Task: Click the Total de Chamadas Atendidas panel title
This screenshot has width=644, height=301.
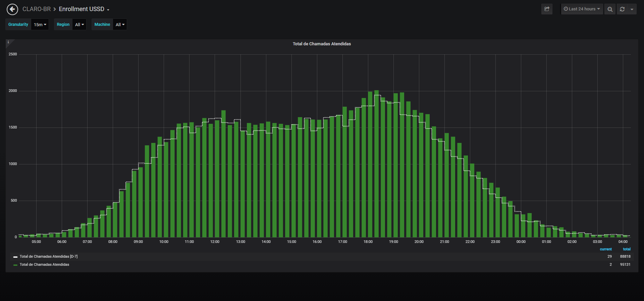Action: pos(322,44)
